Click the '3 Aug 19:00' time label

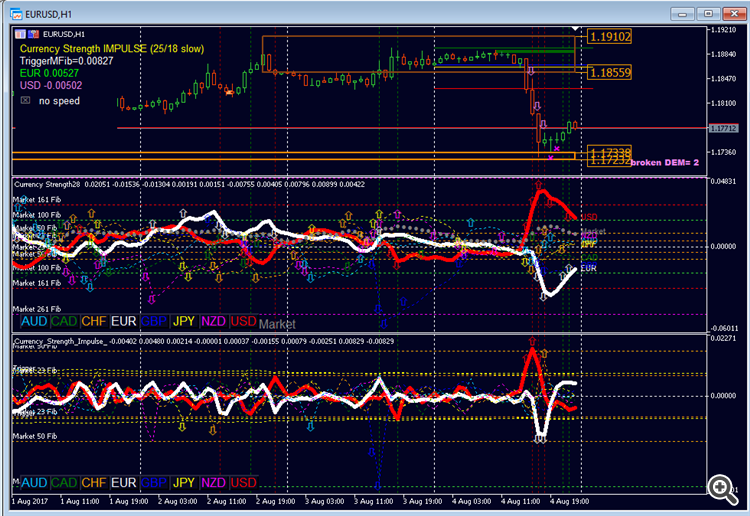422,501
